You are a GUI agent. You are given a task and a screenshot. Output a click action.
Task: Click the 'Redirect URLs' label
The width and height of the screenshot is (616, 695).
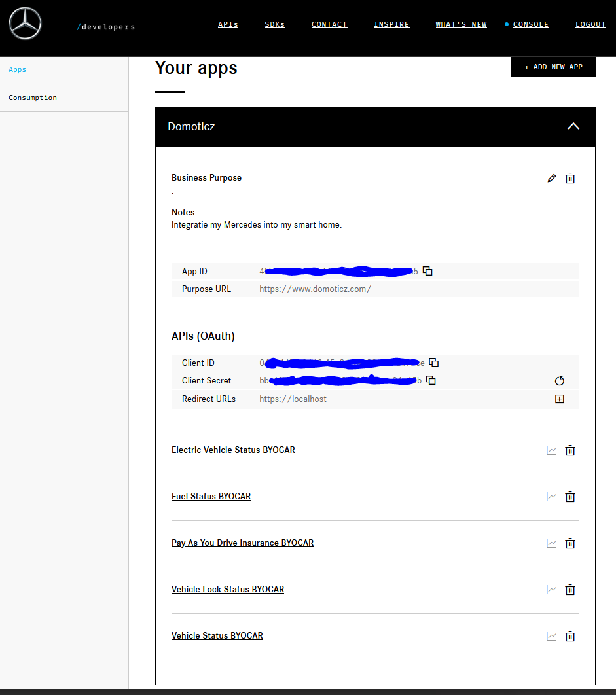point(208,399)
